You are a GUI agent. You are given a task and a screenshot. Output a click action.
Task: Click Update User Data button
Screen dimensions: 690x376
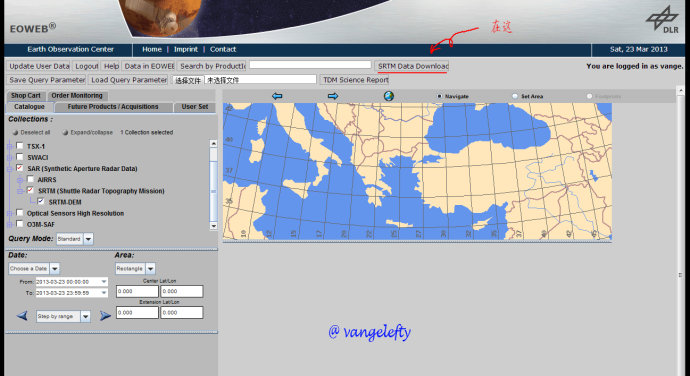click(x=39, y=66)
